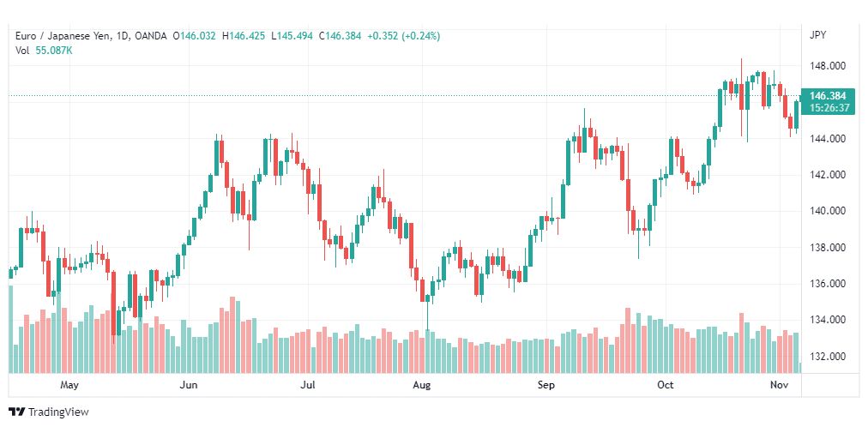Click the current price tag 146.384

(x=828, y=96)
